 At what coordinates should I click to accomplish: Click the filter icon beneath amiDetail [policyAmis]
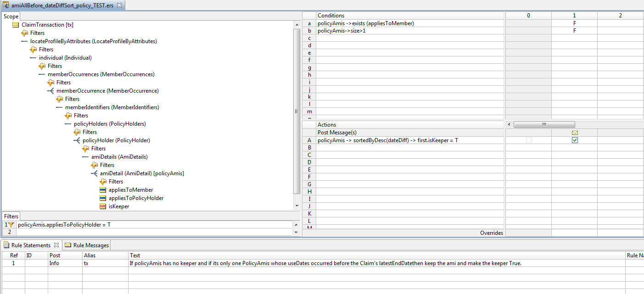tap(103, 182)
